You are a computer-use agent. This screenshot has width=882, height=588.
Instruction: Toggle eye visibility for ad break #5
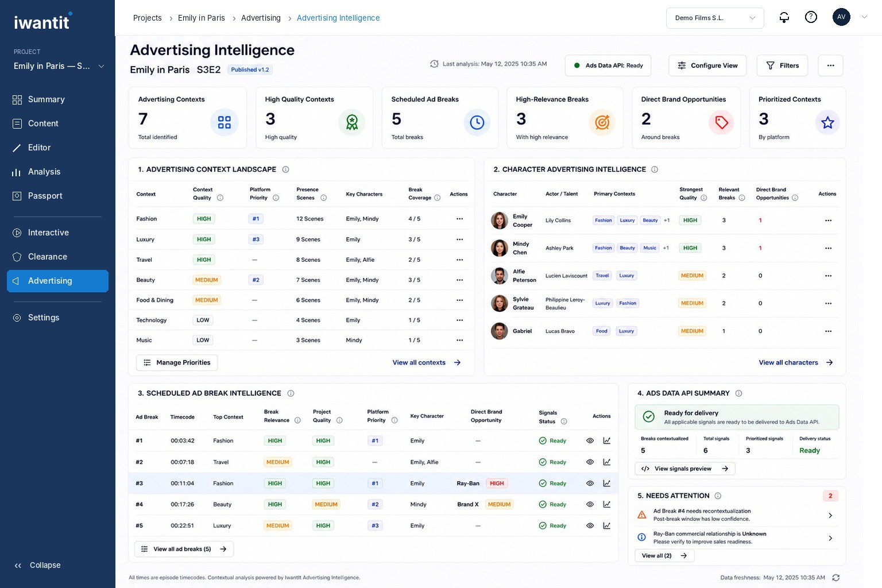(x=590, y=525)
